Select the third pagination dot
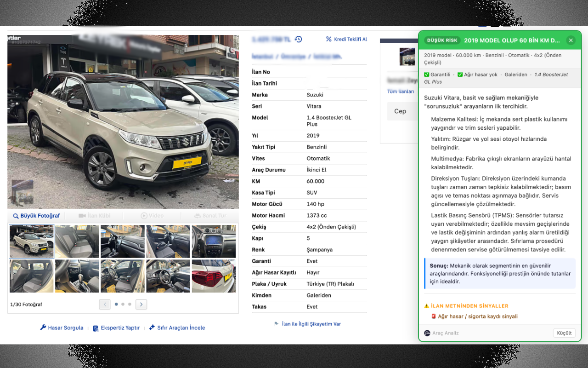Viewport: 588px width, 368px height. pyautogui.click(x=130, y=304)
